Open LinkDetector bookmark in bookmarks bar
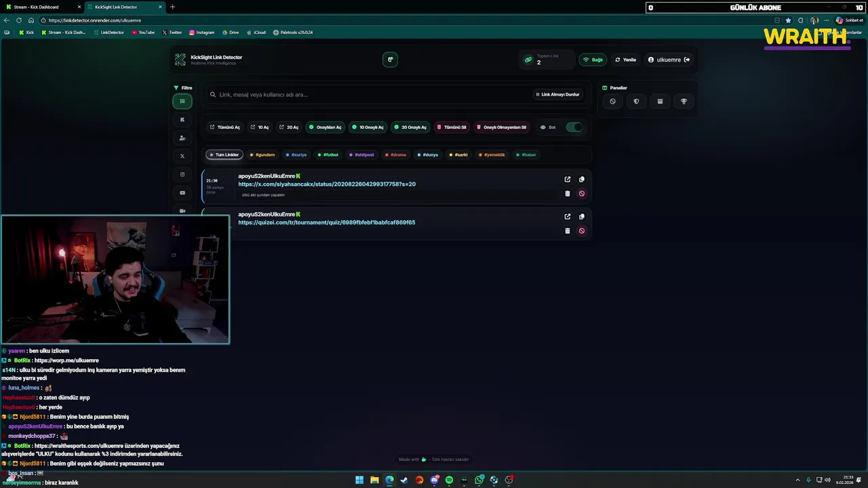This screenshot has width=868, height=488. pos(109,32)
